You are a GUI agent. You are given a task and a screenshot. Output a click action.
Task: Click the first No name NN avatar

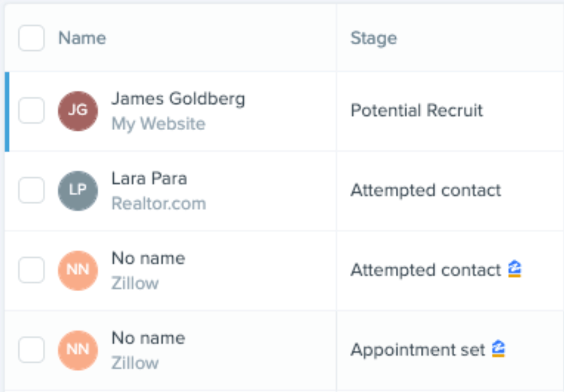click(78, 270)
